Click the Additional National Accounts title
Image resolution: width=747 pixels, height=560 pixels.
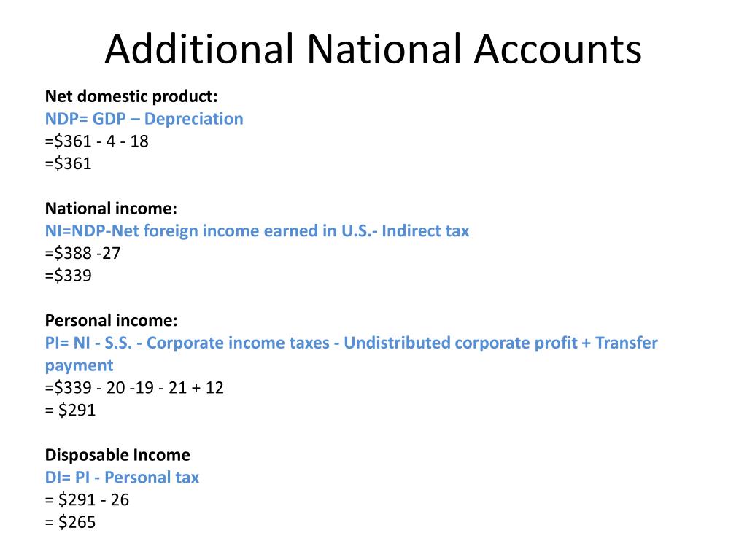373,49
